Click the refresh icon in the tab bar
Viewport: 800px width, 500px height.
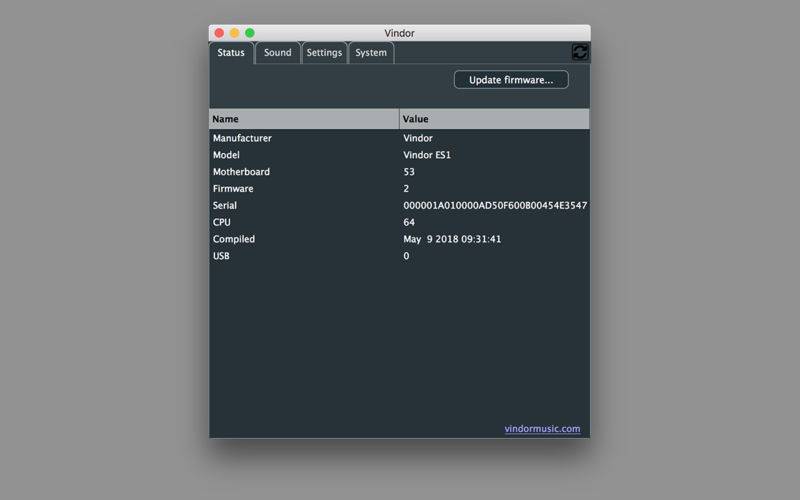pyautogui.click(x=580, y=52)
